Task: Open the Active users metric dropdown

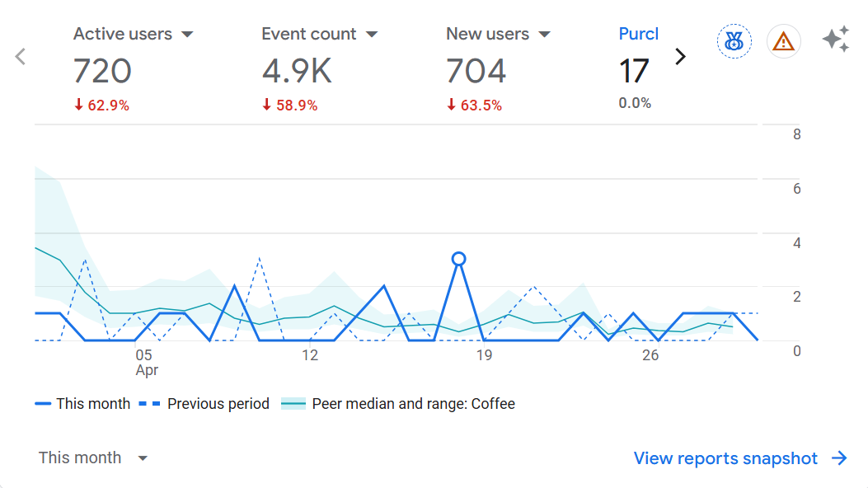Action: 188,34
